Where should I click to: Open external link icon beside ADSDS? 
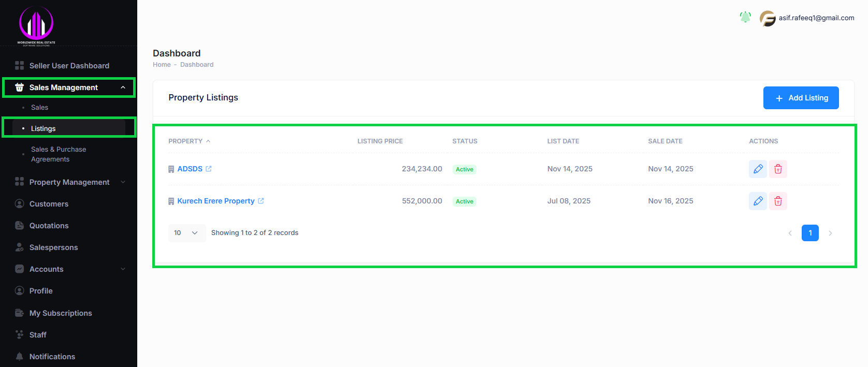(209, 169)
